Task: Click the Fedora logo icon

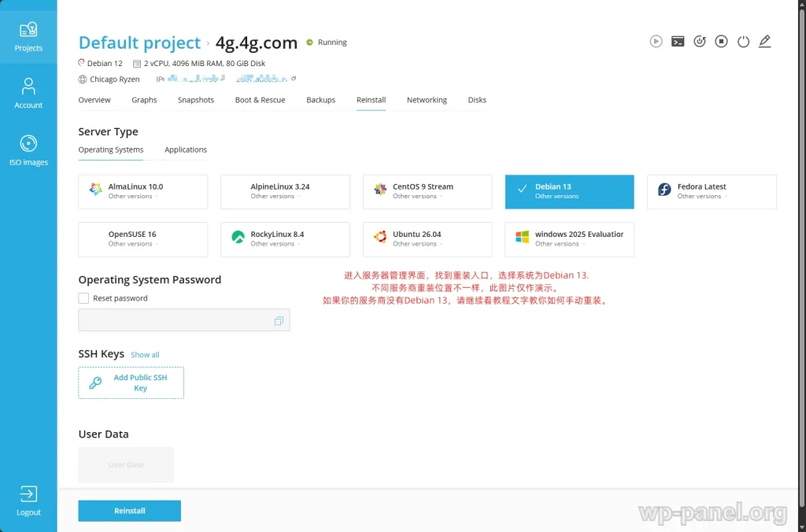Action: [664, 189]
